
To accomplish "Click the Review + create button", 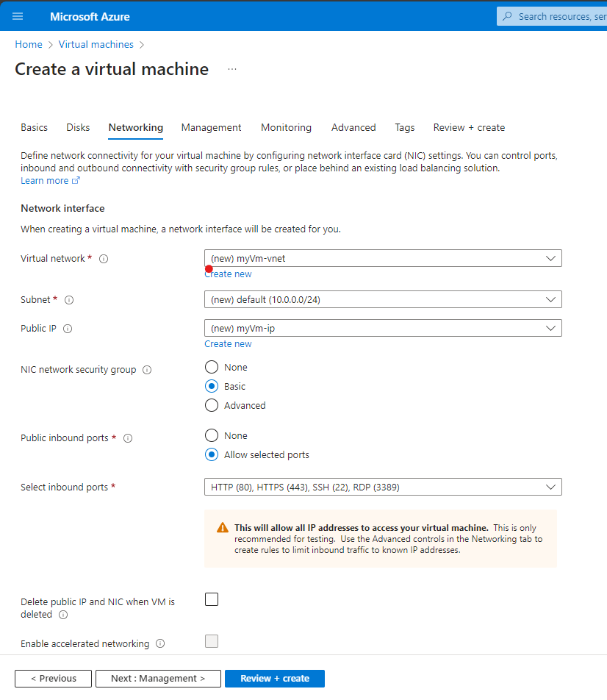I will (274, 678).
